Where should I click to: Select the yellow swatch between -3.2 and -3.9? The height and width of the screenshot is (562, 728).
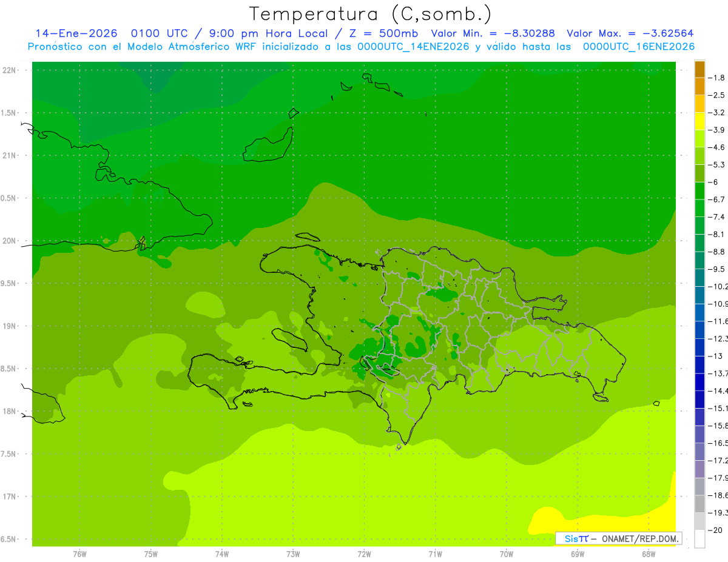(x=699, y=121)
